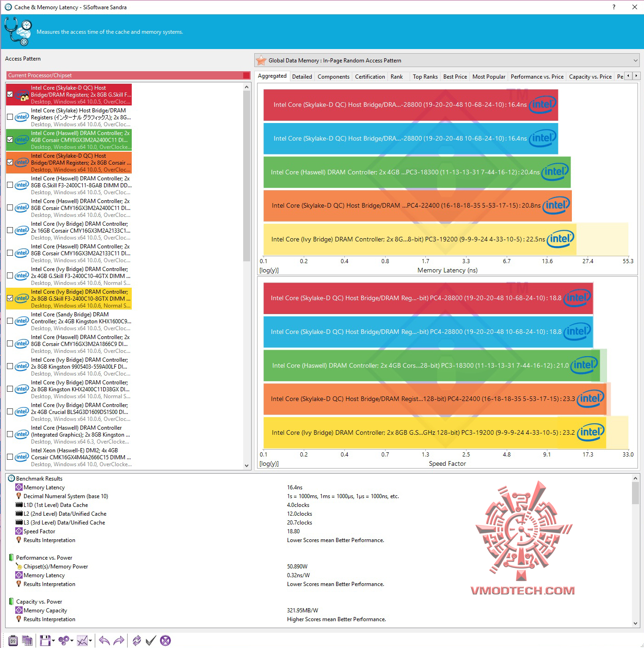Click the line chart icon in toolbar

(82, 641)
